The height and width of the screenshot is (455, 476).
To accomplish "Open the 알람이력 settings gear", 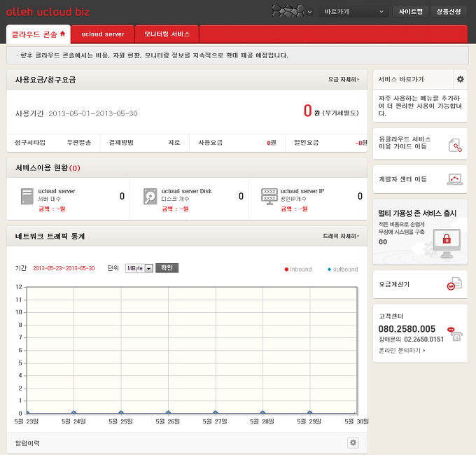I will click(353, 442).
